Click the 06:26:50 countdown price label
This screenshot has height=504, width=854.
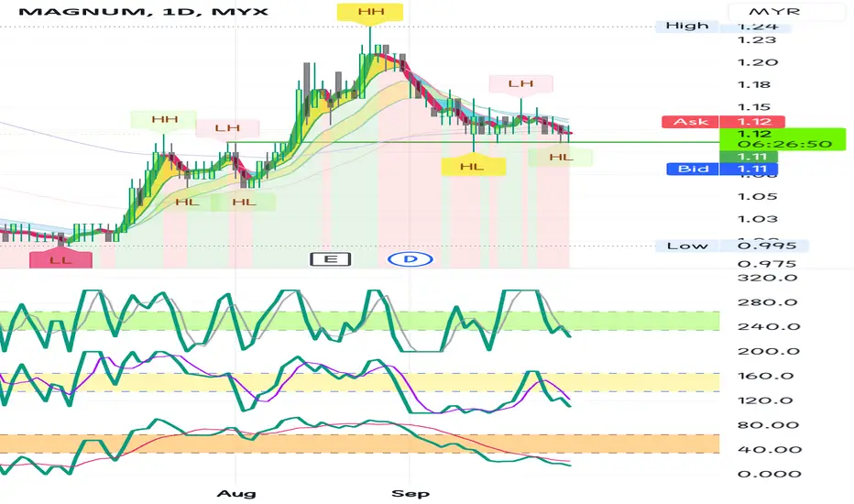point(783,139)
